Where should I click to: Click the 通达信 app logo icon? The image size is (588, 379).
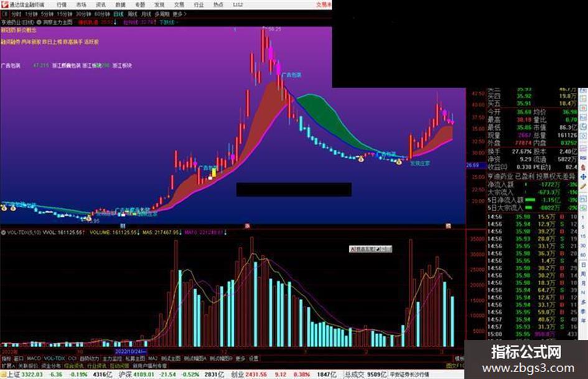coord(4,4)
